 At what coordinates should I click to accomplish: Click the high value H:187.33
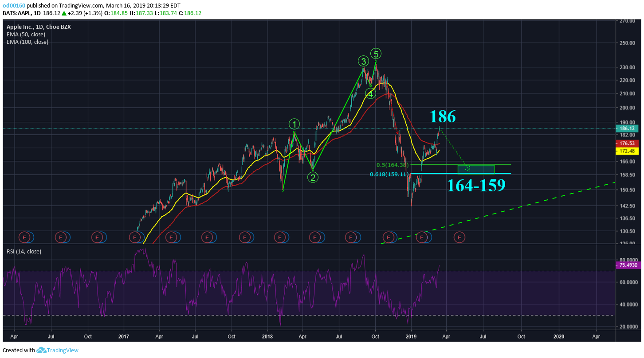[141, 13]
